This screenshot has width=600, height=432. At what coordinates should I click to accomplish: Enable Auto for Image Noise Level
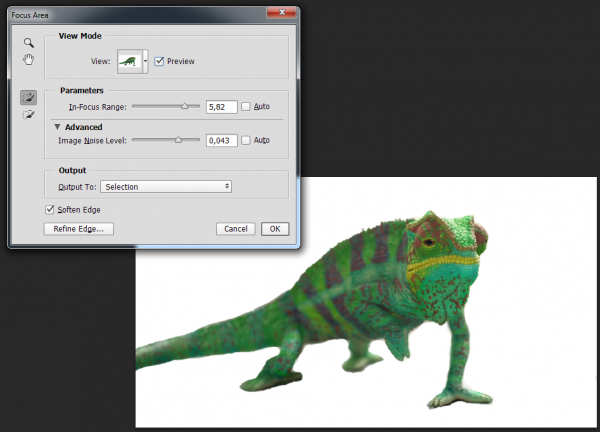point(246,140)
